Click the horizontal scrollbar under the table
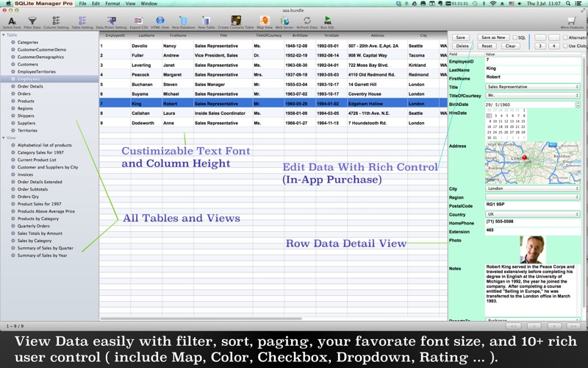This screenshot has width=588, height=368. [201, 319]
